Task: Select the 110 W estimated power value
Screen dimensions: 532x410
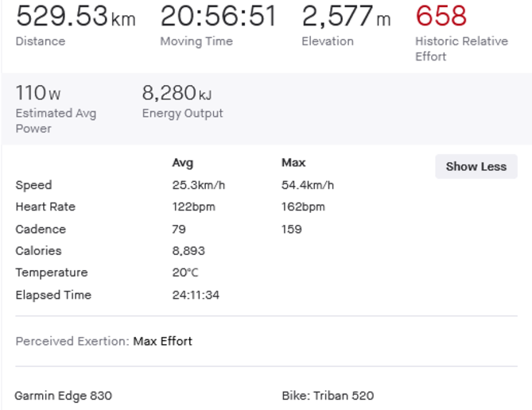Action: [x=38, y=93]
